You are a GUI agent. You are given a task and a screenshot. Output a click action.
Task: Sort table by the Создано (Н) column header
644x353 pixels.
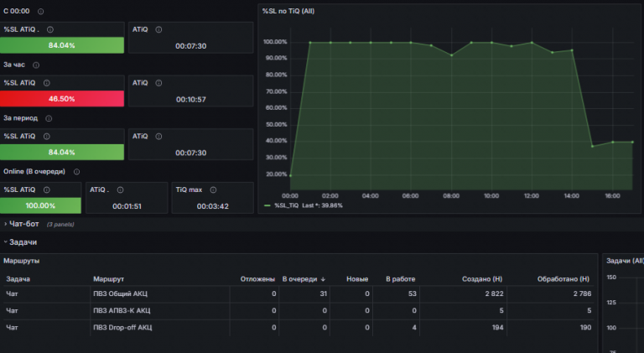tap(482, 279)
